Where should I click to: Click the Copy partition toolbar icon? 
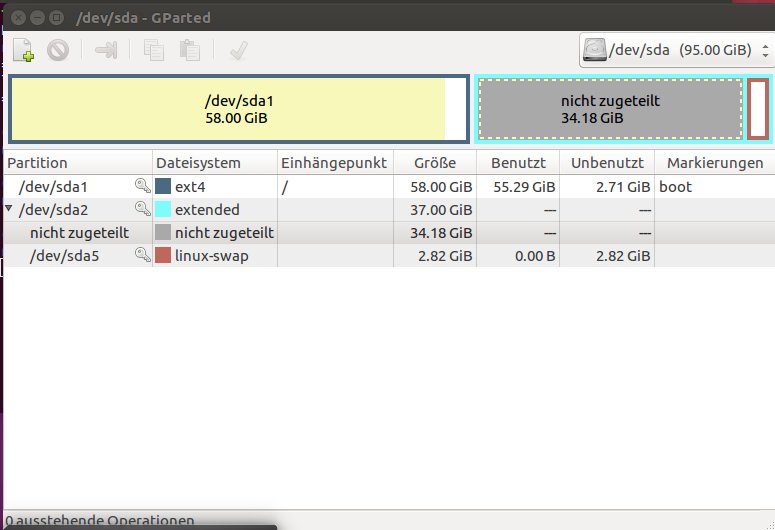point(154,50)
